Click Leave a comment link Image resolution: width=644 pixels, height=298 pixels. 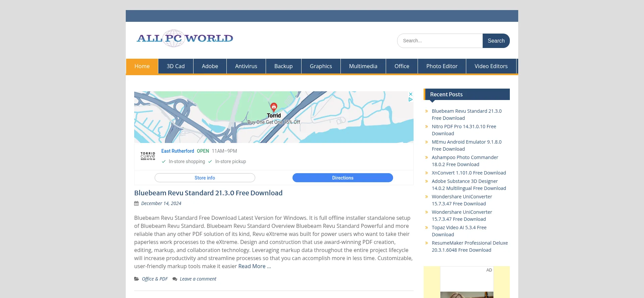click(198, 279)
